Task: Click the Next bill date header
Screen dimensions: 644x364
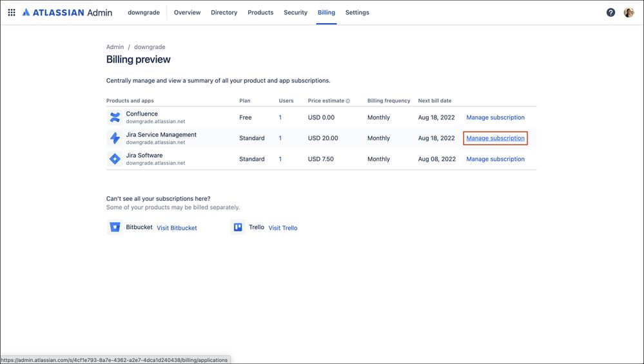Action: (x=434, y=101)
